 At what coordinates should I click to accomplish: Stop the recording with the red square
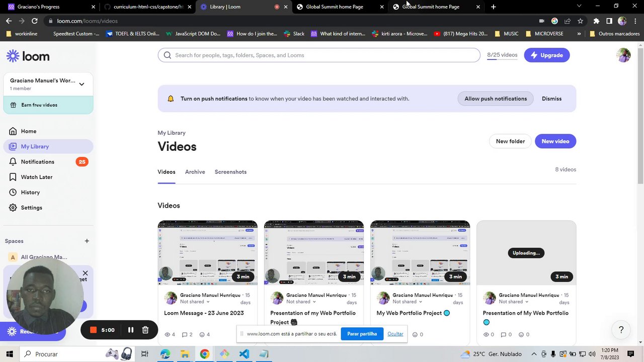pyautogui.click(x=93, y=330)
